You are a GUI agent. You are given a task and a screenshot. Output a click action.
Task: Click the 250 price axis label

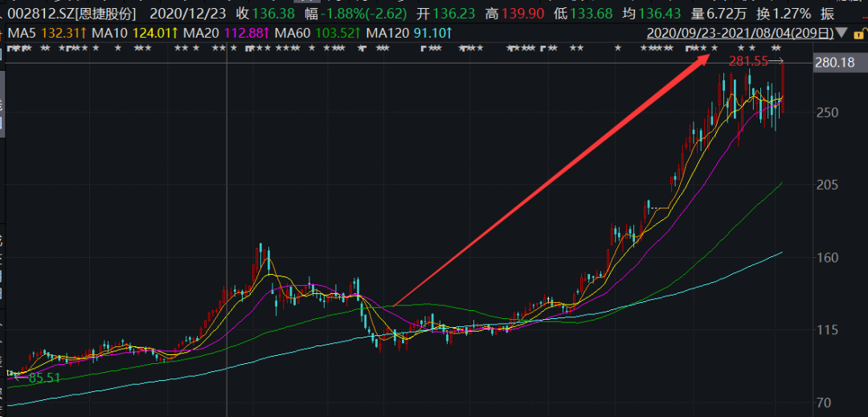click(x=828, y=112)
